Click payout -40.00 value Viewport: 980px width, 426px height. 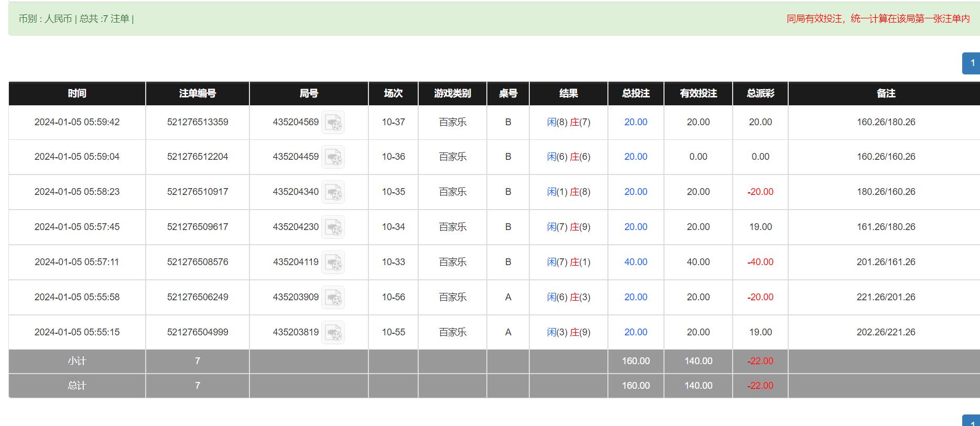(760, 262)
